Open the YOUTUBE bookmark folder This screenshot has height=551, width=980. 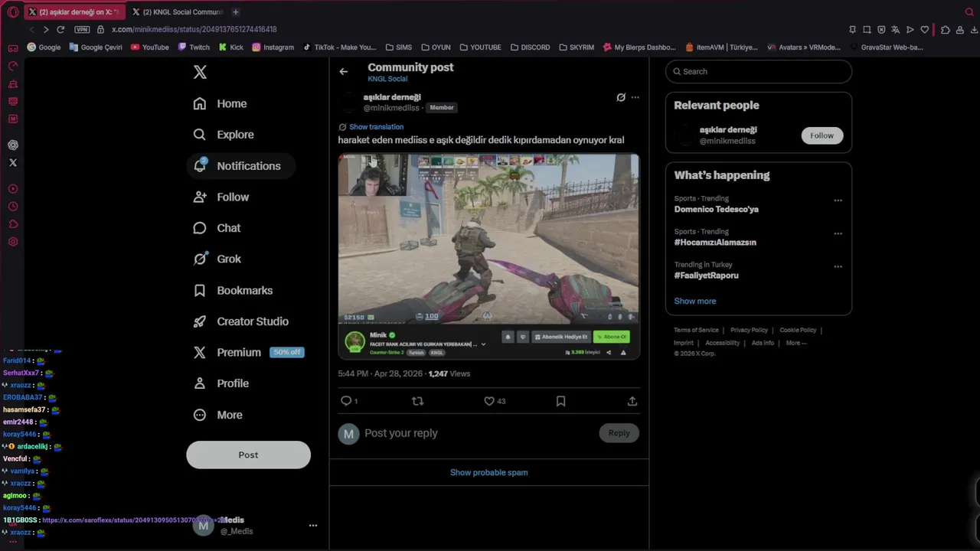click(480, 47)
